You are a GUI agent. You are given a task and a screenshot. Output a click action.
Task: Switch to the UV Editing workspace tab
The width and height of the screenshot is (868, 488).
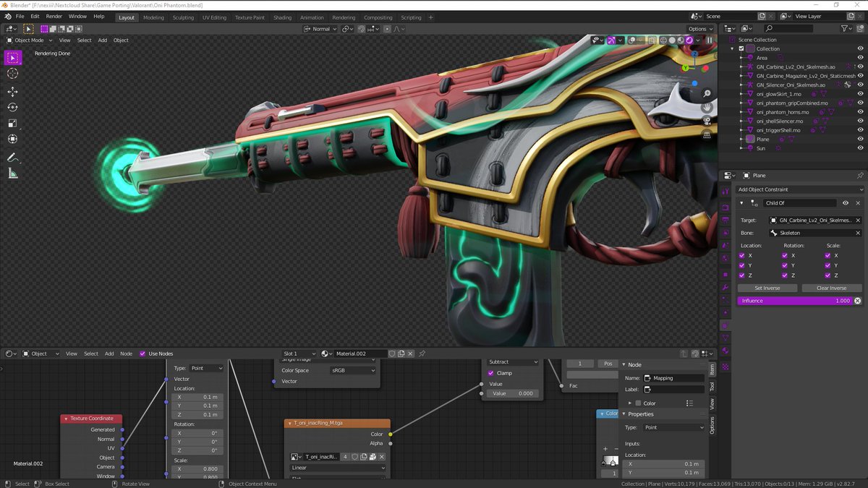214,17
